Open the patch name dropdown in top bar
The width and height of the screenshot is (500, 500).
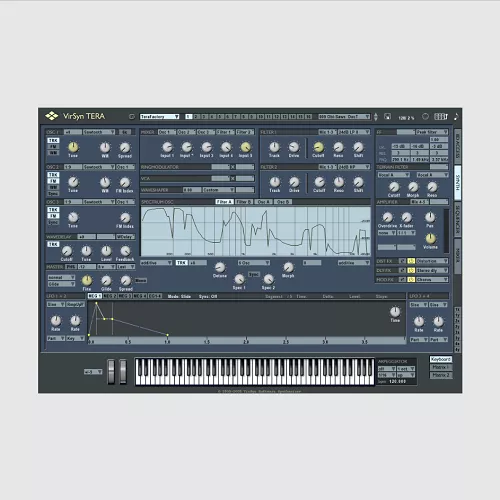pos(344,116)
